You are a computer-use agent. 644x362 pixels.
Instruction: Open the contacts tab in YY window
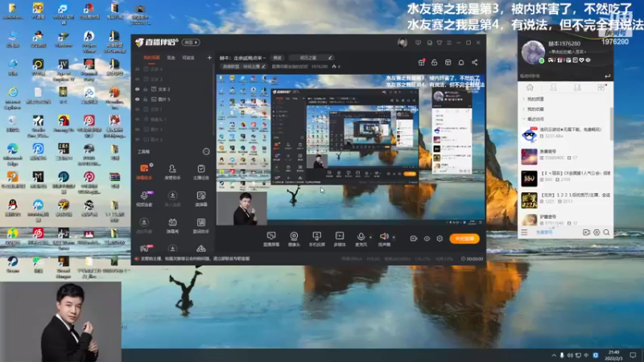(554, 88)
